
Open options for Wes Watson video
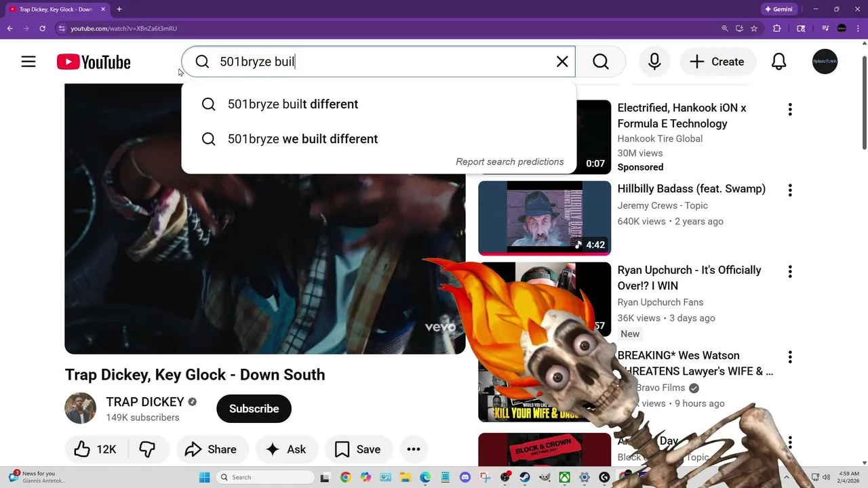pos(789,357)
